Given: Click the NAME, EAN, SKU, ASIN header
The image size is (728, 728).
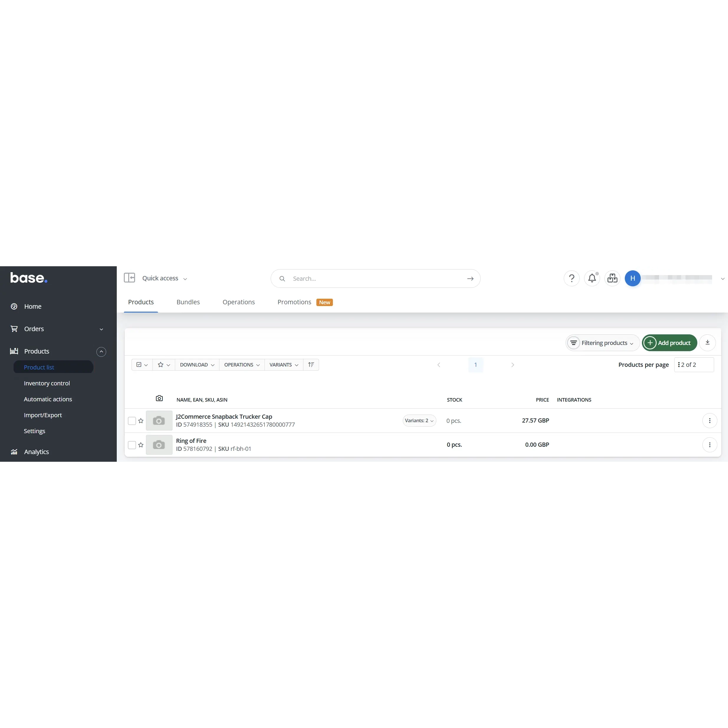Looking at the screenshot, I should coord(202,400).
